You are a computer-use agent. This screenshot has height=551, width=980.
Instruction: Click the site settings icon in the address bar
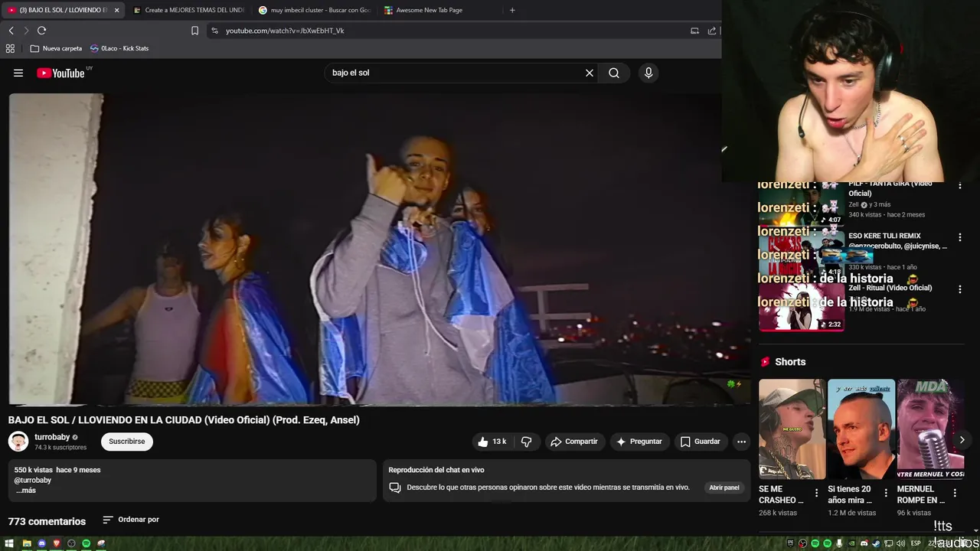(x=214, y=31)
